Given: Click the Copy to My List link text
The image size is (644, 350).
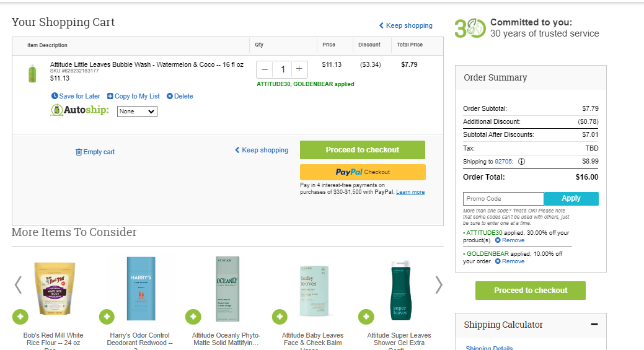Looking at the screenshot, I should 137,96.
